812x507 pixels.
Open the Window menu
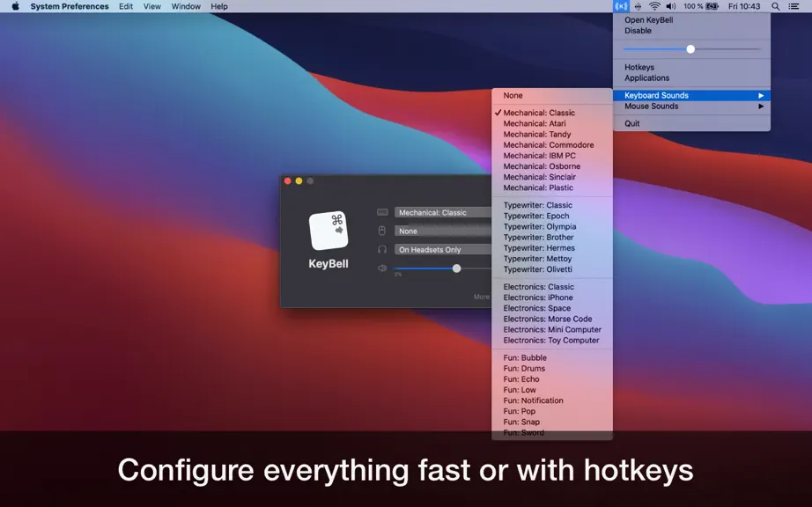click(186, 6)
